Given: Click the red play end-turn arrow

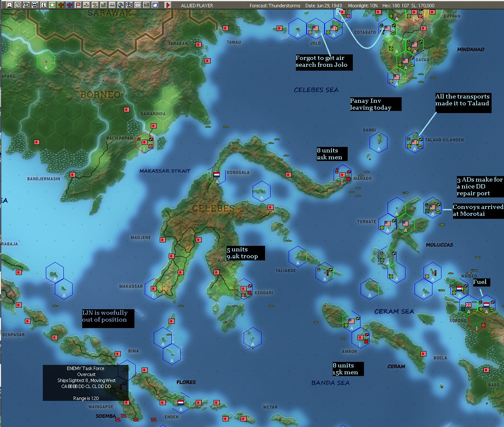Looking at the screenshot, I should pos(168,5).
